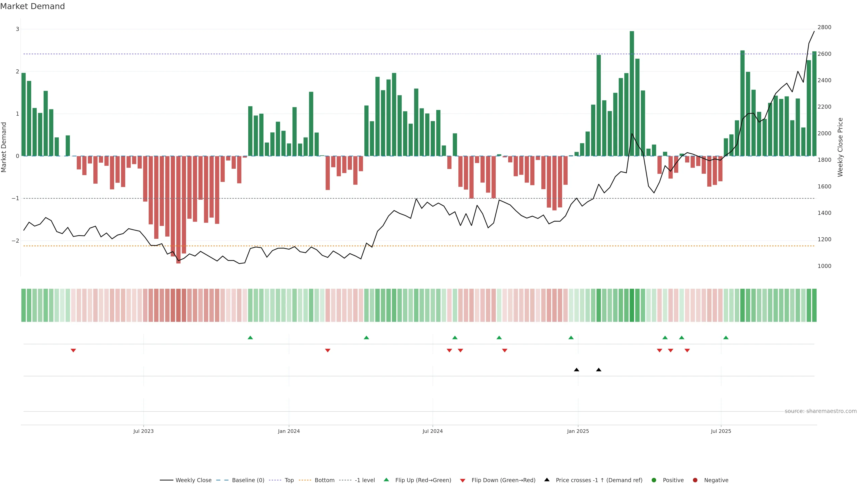The width and height of the screenshot is (868, 488).
Task: Click the Jan 2025 x-axis label
Action: coord(578,431)
